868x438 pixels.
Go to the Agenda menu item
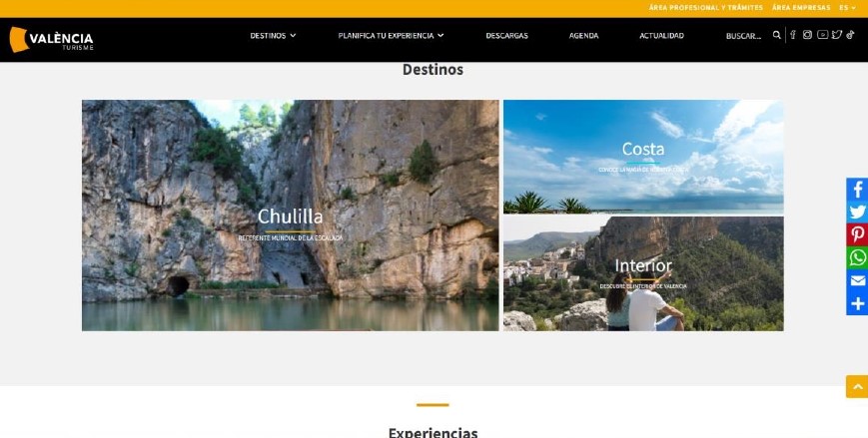(583, 35)
